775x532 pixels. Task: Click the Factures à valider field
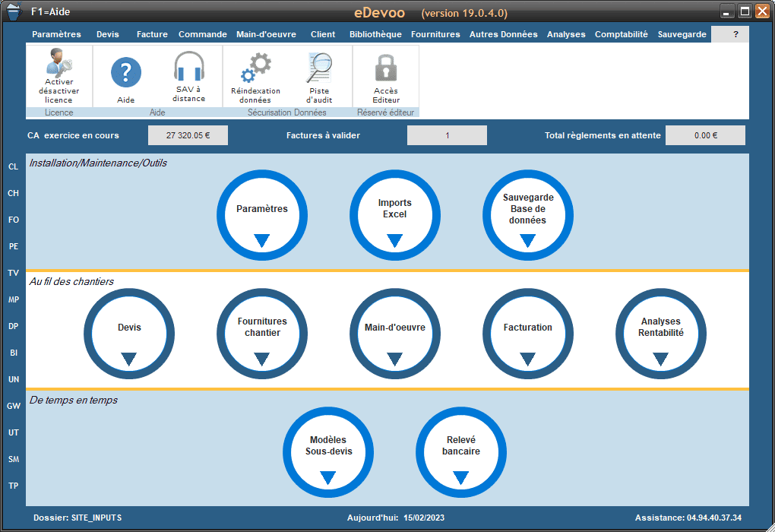[447, 135]
